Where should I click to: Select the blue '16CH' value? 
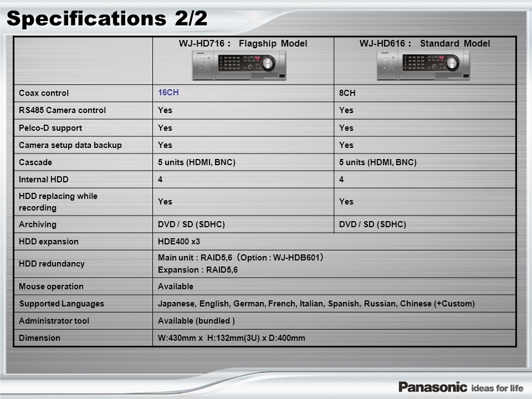(168, 93)
